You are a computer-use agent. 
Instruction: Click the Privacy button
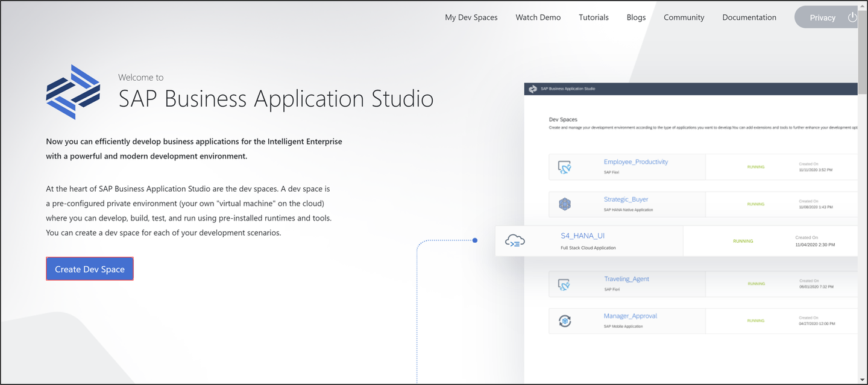click(822, 17)
